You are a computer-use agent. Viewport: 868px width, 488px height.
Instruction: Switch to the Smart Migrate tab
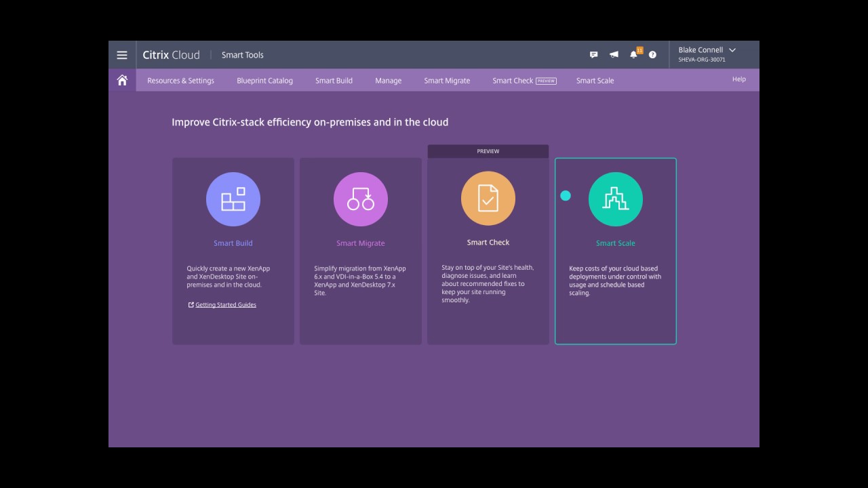pos(447,81)
